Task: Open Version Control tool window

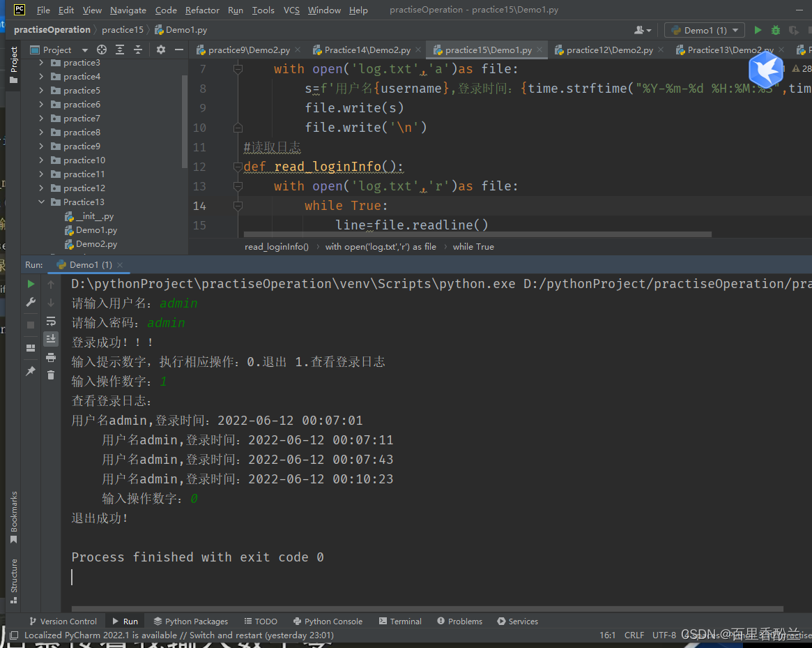Action: 63,621
